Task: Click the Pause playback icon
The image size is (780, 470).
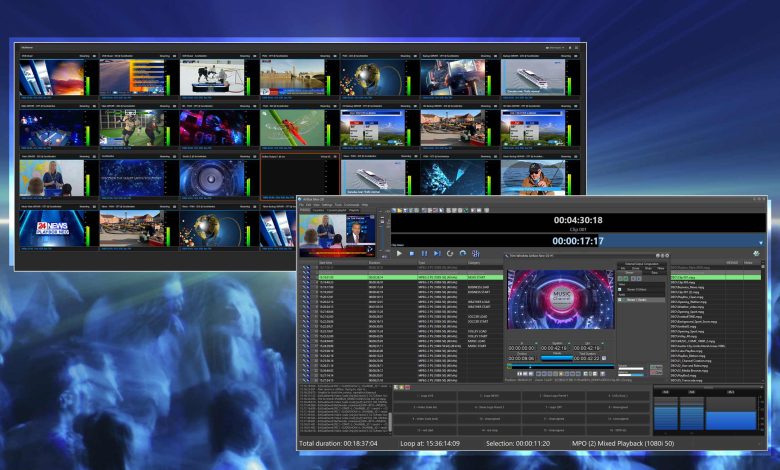Action: tap(424, 254)
